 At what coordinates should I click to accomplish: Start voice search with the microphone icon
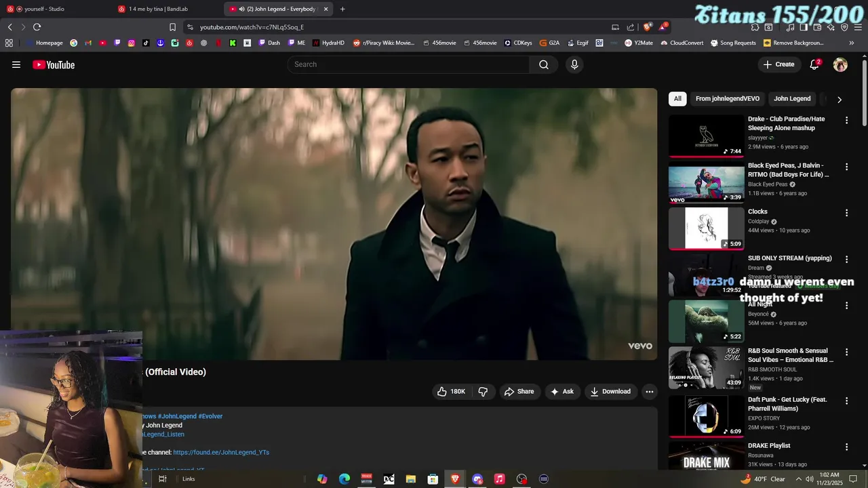click(574, 64)
